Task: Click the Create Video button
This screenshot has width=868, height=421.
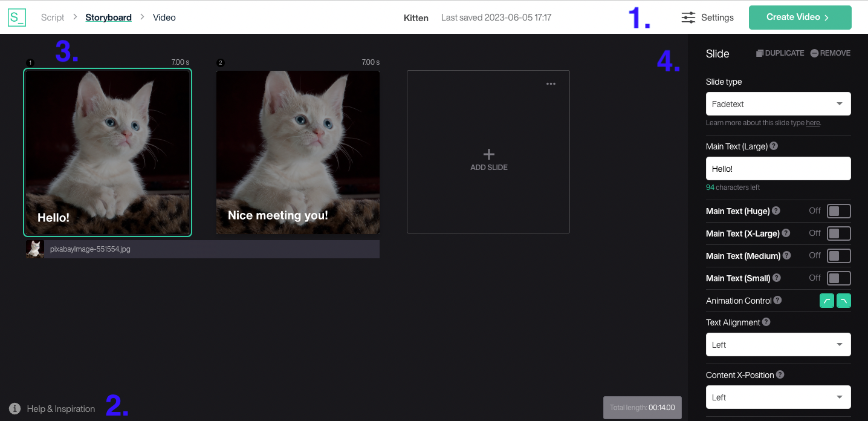Action: coord(800,18)
